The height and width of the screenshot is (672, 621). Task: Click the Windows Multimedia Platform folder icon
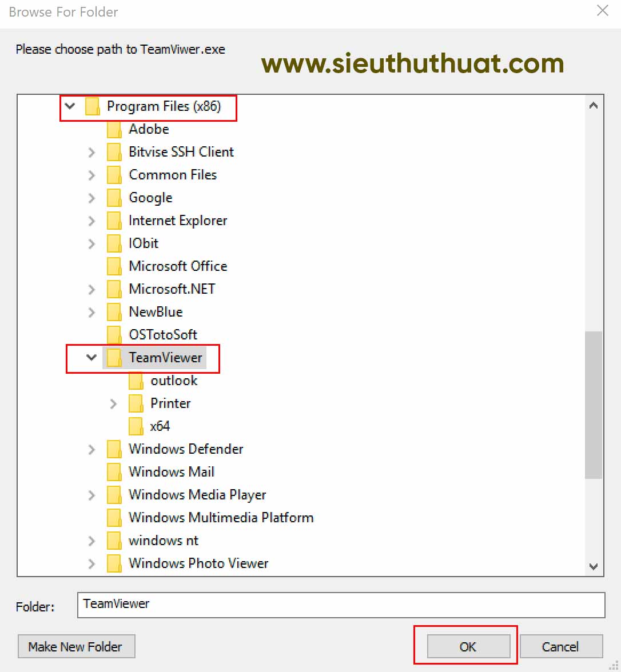pos(114,518)
